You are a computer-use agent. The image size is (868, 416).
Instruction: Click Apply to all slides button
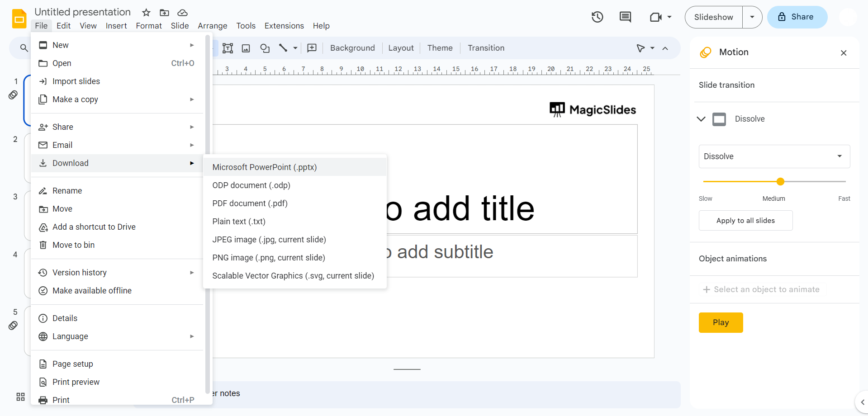click(x=745, y=221)
